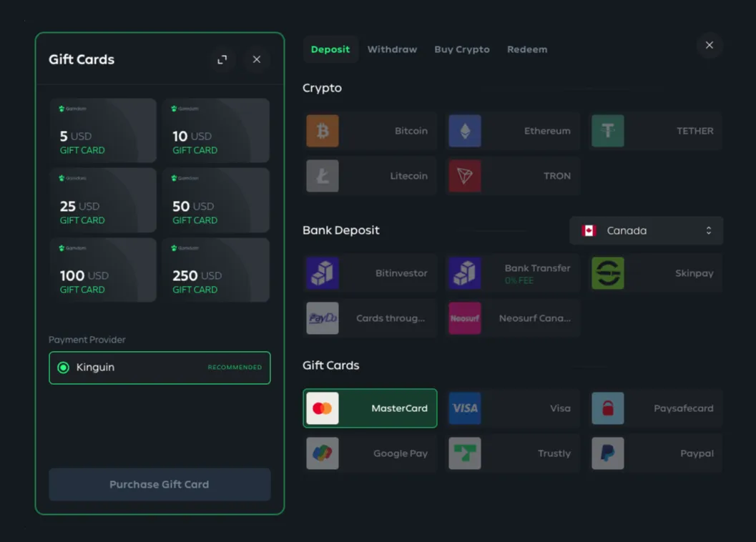Select the Google Pay icon
Screen dimensions: 756x542
click(323, 453)
